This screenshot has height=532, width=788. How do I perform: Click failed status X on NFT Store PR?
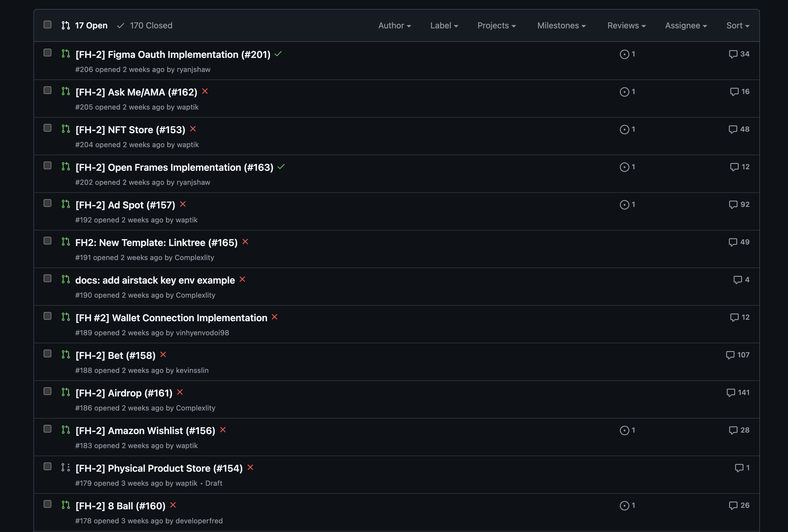coord(193,129)
